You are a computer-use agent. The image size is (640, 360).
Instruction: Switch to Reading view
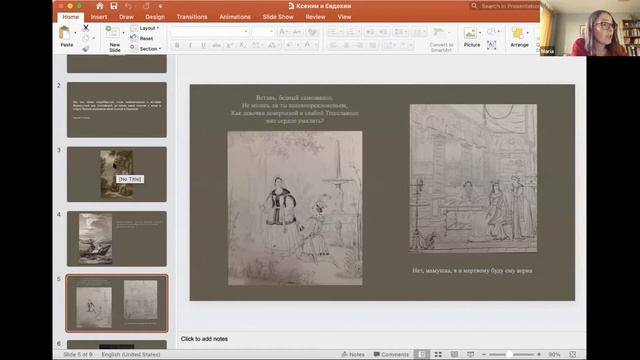(454, 354)
